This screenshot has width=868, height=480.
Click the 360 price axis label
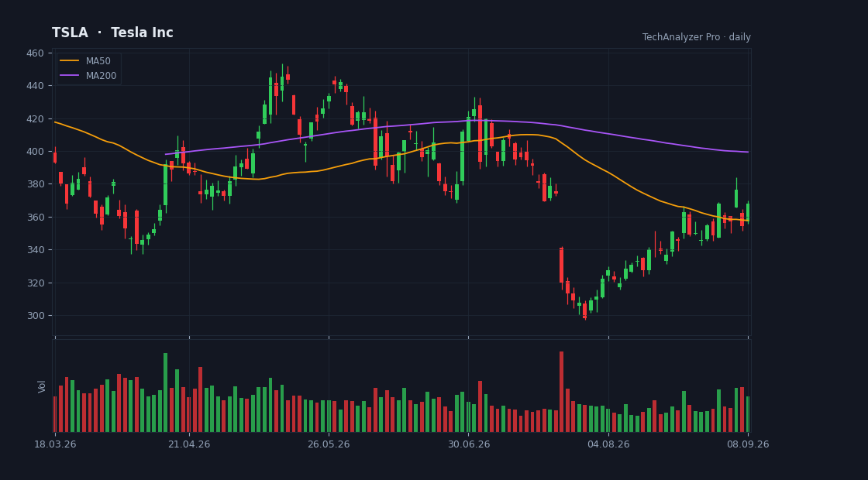pyautogui.click(x=35, y=218)
